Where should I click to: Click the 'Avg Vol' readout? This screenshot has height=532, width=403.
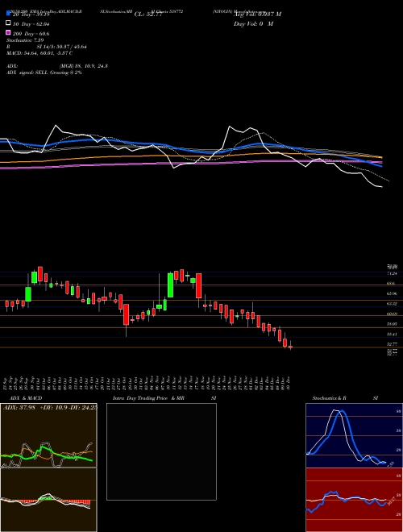click(257, 15)
